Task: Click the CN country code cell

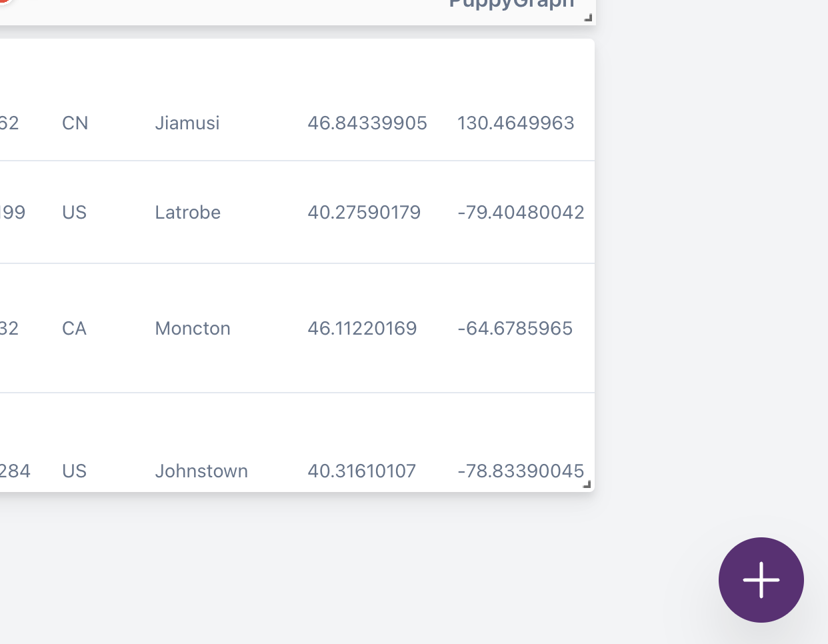Action: pyautogui.click(x=75, y=123)
